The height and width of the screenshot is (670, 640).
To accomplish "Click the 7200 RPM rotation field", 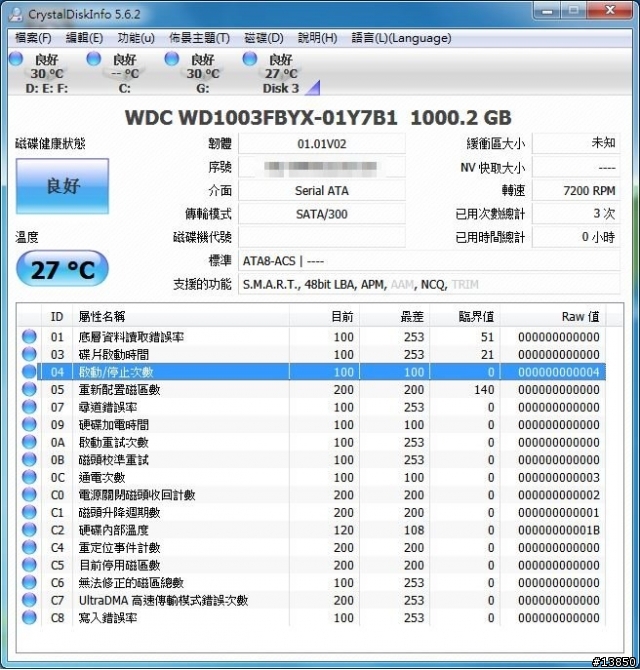I will (x=576, y=191).
